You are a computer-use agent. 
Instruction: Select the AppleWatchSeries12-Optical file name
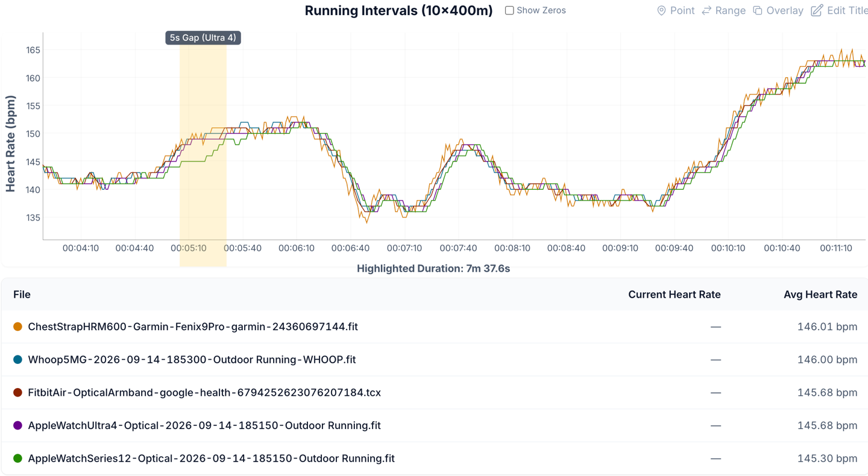pyautogui.click(x=211, y=459)
